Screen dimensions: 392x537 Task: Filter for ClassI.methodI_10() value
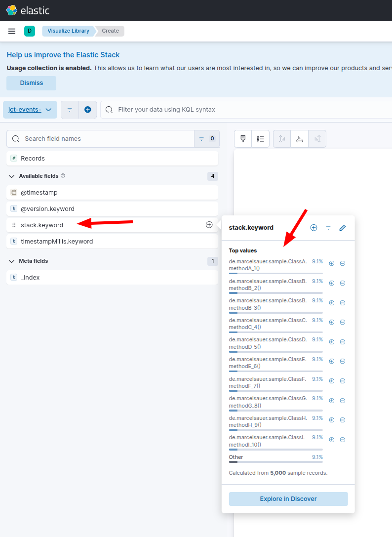pos(332,440)
